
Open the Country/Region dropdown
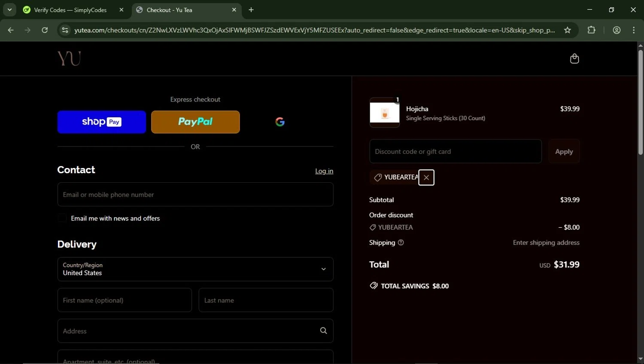click(195, 269)
